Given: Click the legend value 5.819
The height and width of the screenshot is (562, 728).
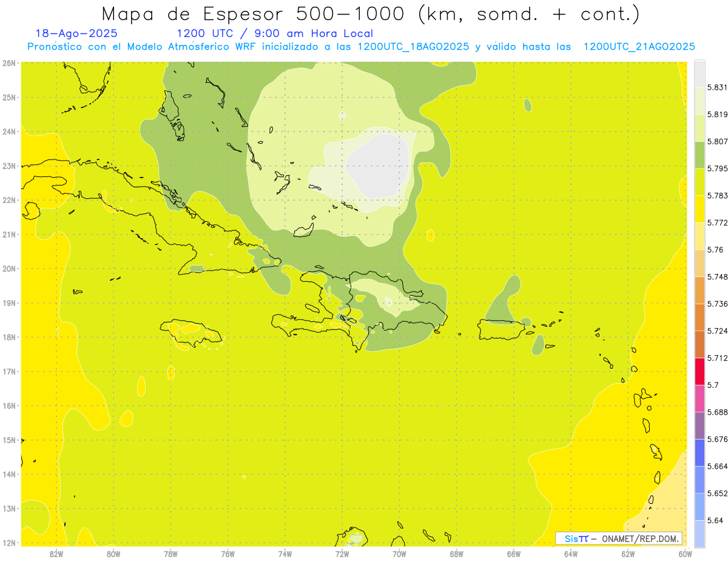Looking at the screenshot, I should (717, 115).
